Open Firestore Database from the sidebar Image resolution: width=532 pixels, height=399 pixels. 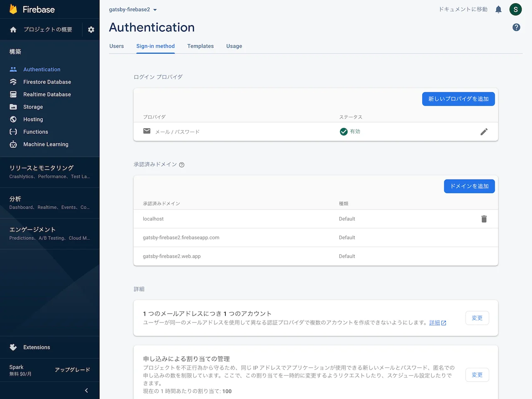click(x=47, y=82)
